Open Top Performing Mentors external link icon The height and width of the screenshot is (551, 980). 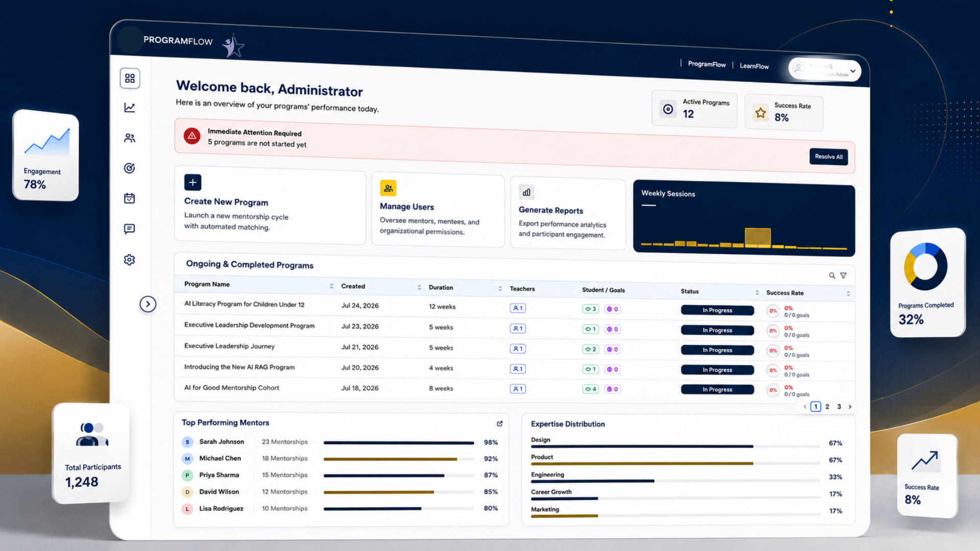(500, 423)
